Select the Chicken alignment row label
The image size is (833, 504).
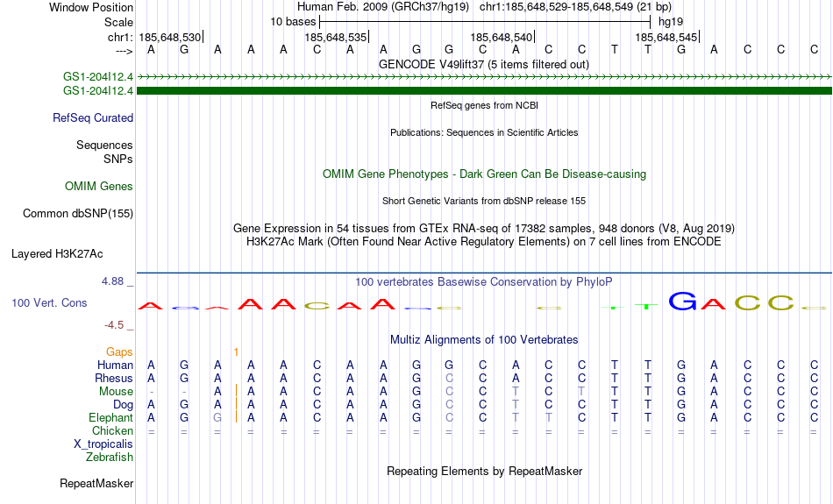click(112, 430)
